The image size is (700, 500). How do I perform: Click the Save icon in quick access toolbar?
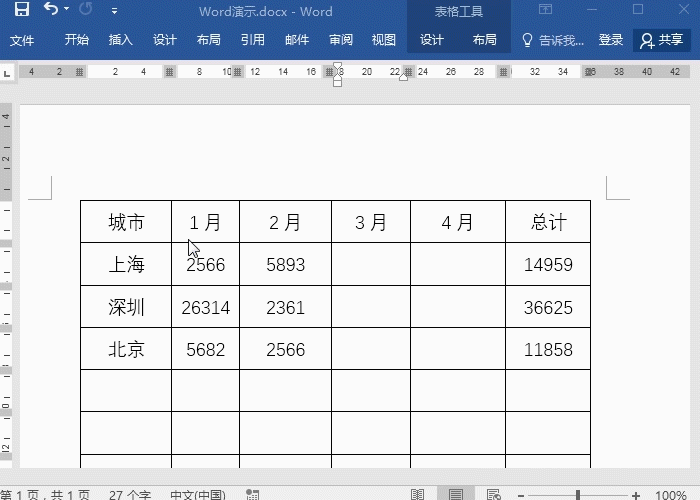(21, 9)
